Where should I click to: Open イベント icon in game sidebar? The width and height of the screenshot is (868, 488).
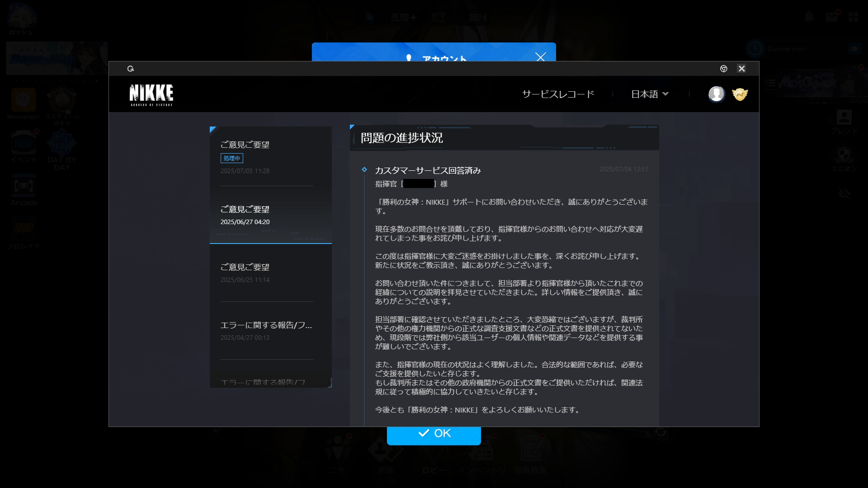pyautogui.click(x=24, y=146)
